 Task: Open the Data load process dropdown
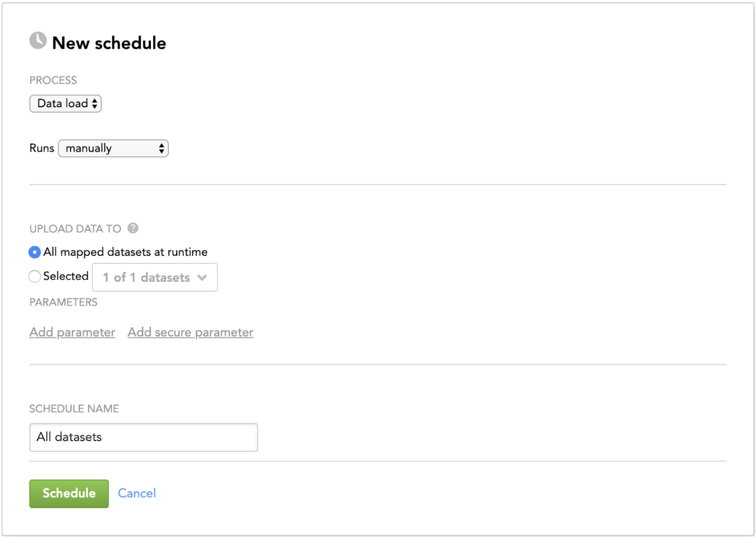coord(65,103)
